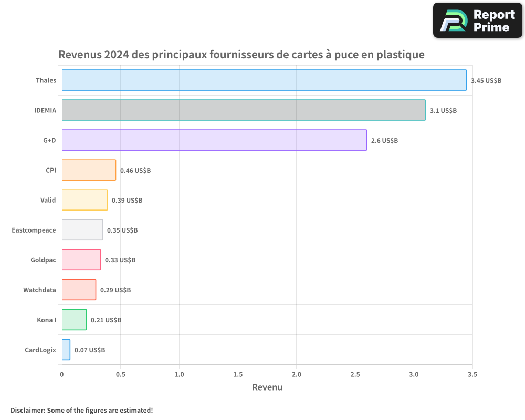Click the Eastcompeace axis label
Screen dimensions: 525x420
(34, 230)
